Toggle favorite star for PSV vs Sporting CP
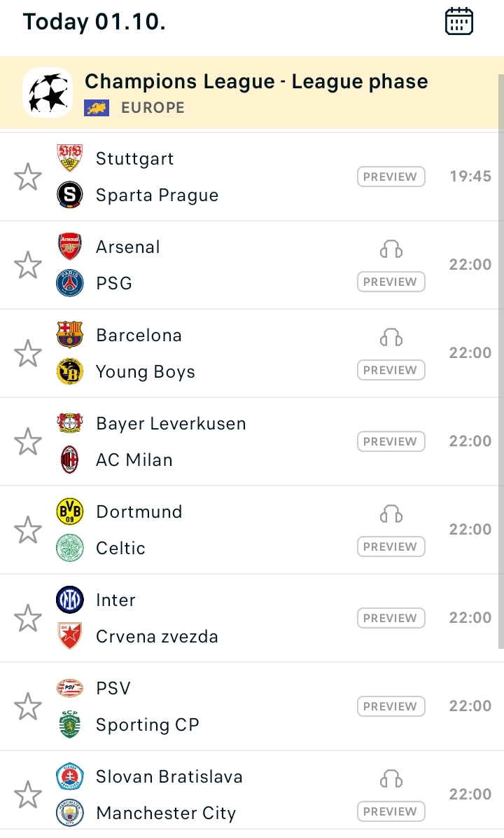This screenshot has height=838, width=504. [x=28, y=706]
